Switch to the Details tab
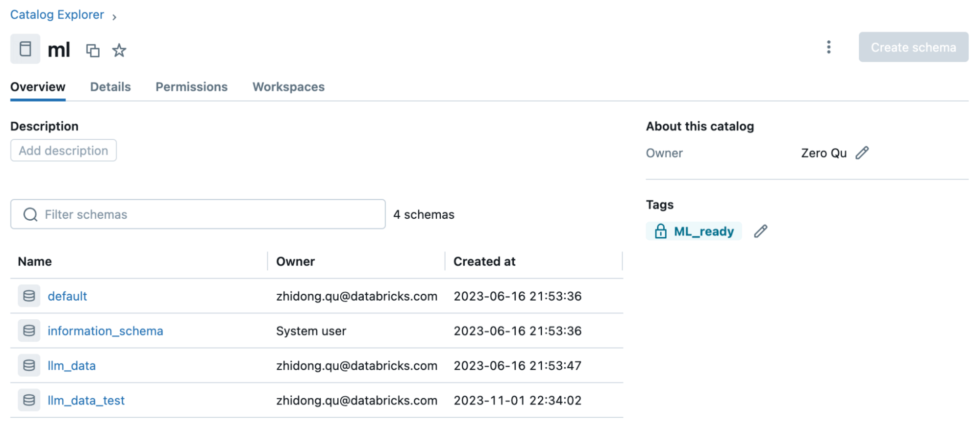The image size is (980, 433). 110,87
